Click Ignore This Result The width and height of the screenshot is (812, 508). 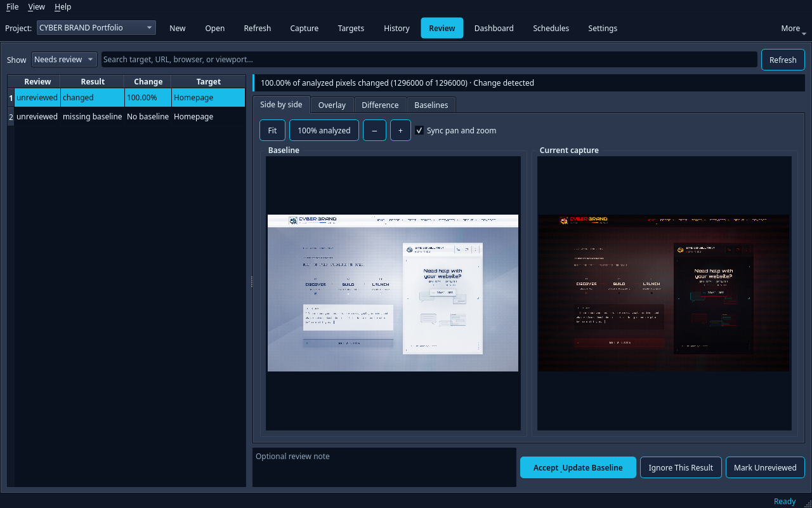pyautogui.click(x=681, y=467)
